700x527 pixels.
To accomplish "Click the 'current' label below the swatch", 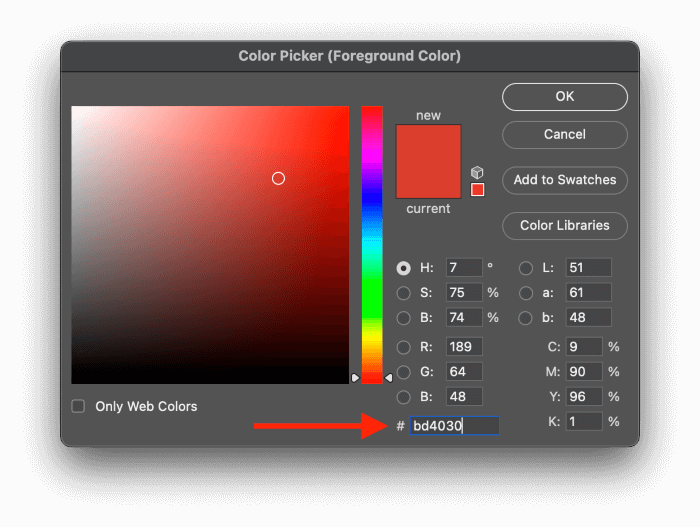I will [x=429, y=209].
